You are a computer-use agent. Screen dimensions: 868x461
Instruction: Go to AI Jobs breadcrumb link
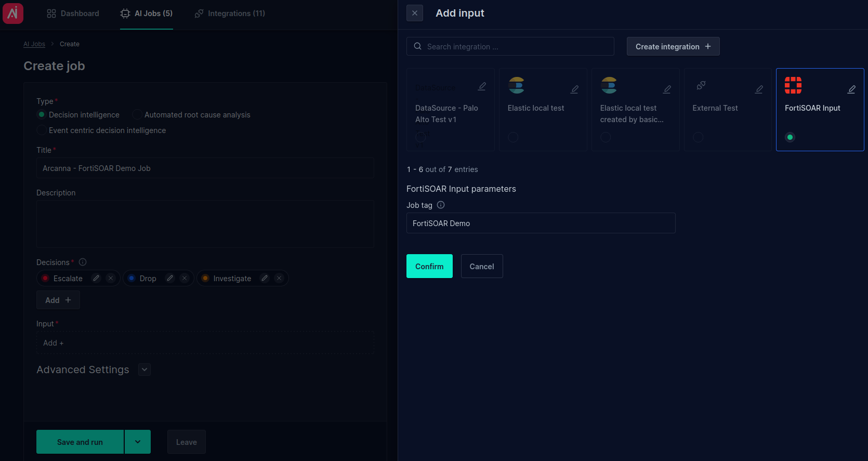click(x=34, y=44)
